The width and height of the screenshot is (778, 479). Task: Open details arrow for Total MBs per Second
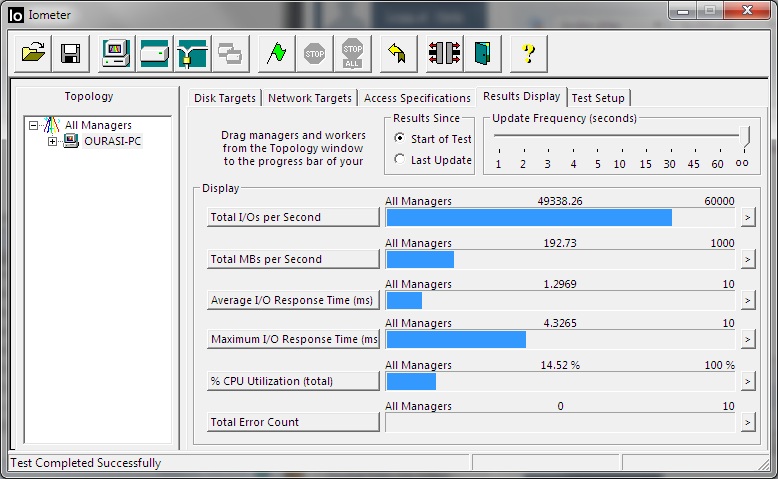click(748, 259)
